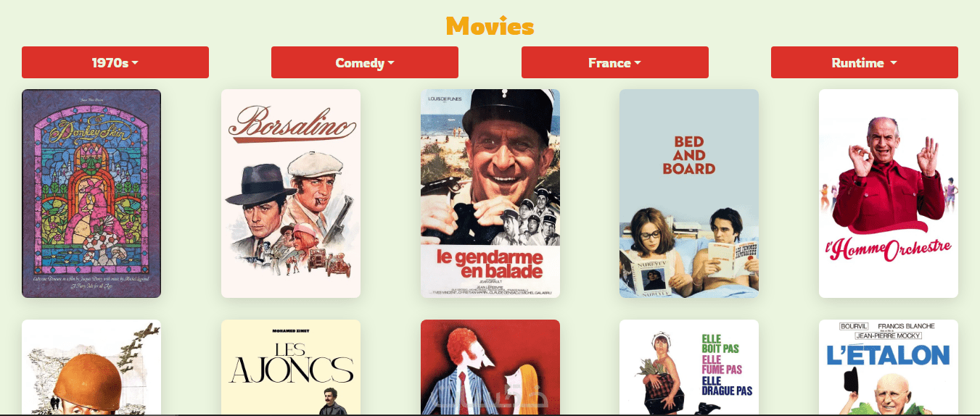Click the caret arrow beside France

[638, 63]
